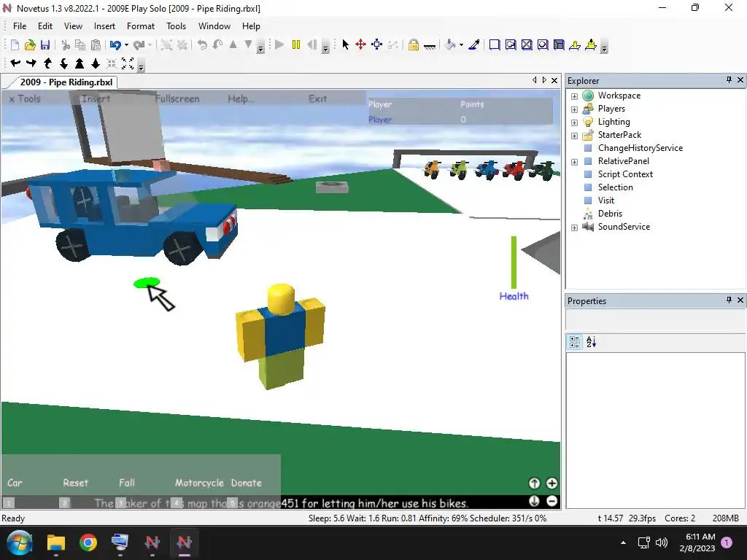This screenshot has width=747, height=560.
Task: Select Debris in Explorer
Action: [610, 214]
